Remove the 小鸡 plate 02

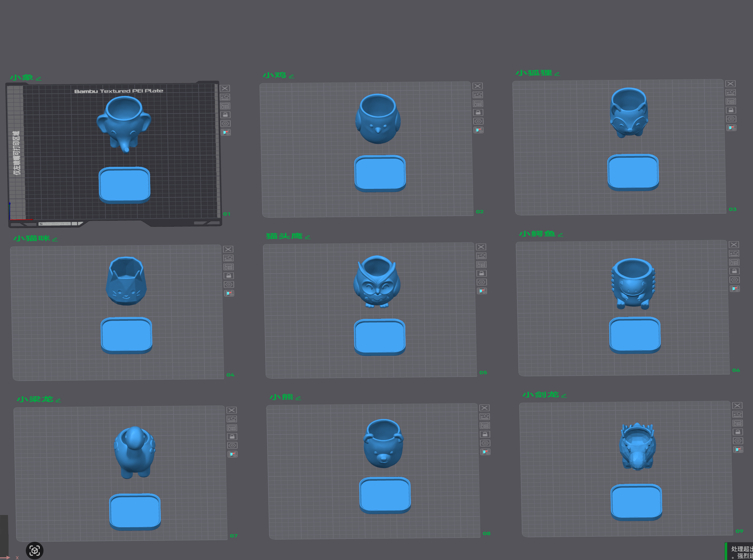pos(477,86)
